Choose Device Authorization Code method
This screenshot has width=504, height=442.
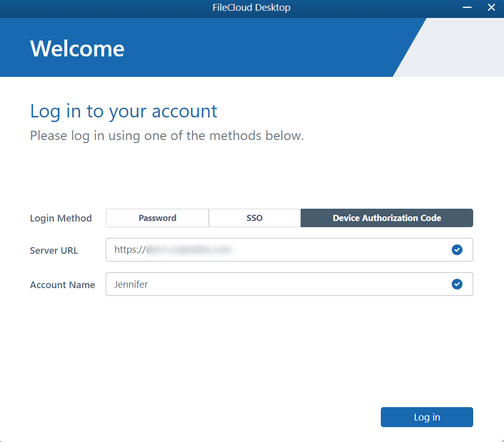click(386, 218)
